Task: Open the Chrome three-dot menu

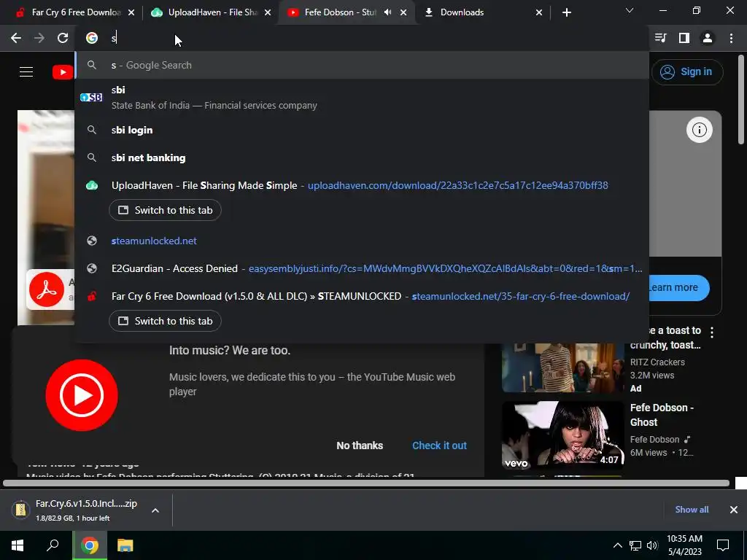Action: pos(731,38)
